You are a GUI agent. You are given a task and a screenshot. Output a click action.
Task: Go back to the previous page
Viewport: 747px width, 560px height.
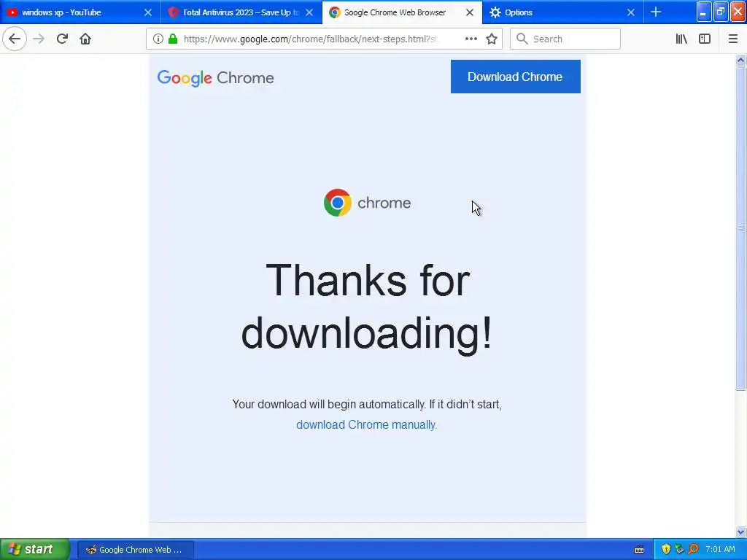(15, 39)
